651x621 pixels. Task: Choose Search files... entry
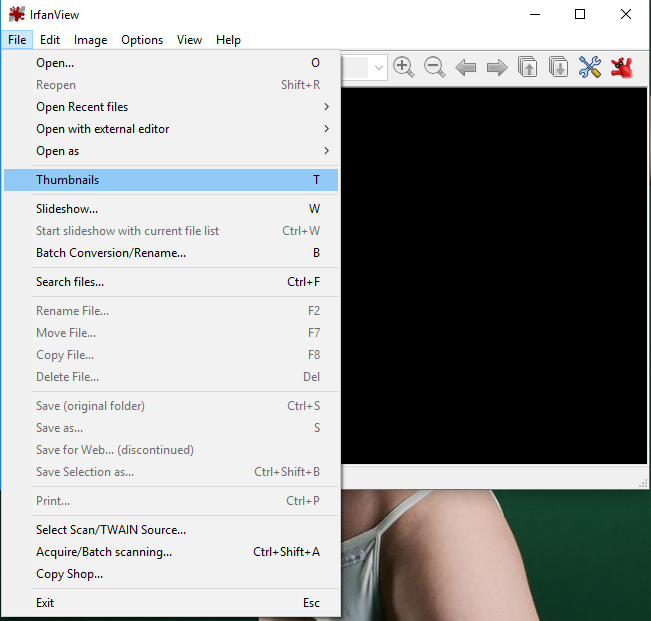coord(171,282)
